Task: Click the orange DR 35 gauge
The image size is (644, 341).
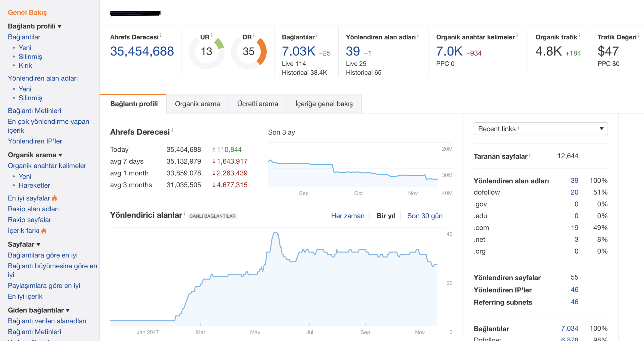Action: point(249,52)
